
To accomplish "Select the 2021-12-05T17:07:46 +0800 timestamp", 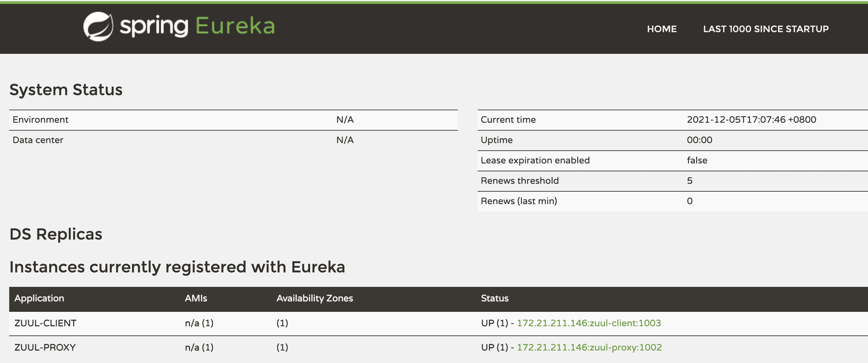I will pos(751,120).
